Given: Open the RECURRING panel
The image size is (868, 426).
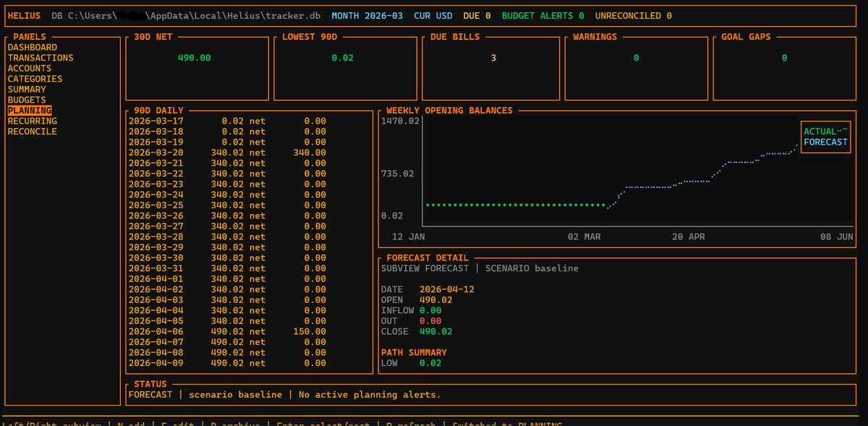Looking at the screenshot, I should [x=33, y=121].
